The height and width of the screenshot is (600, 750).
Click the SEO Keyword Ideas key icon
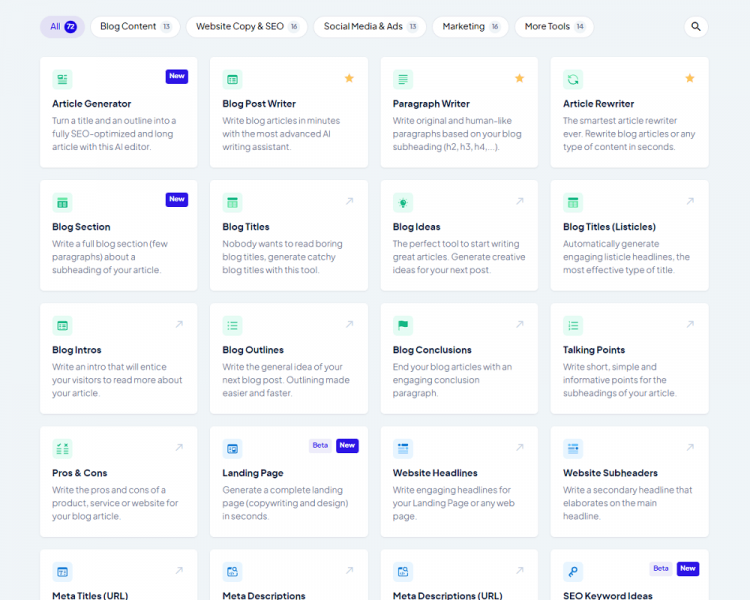click(x=573, y=572)
